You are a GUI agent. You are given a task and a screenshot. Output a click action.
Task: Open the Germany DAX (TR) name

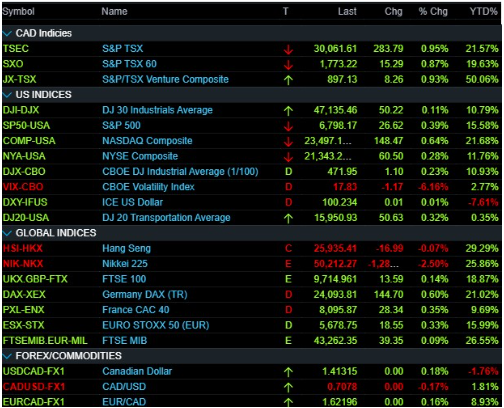(x=145, y=295)
